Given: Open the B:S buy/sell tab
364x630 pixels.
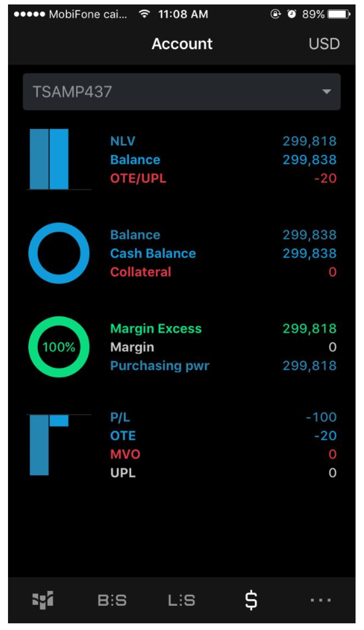Looking at the screenshot, I should click(112, 600).
